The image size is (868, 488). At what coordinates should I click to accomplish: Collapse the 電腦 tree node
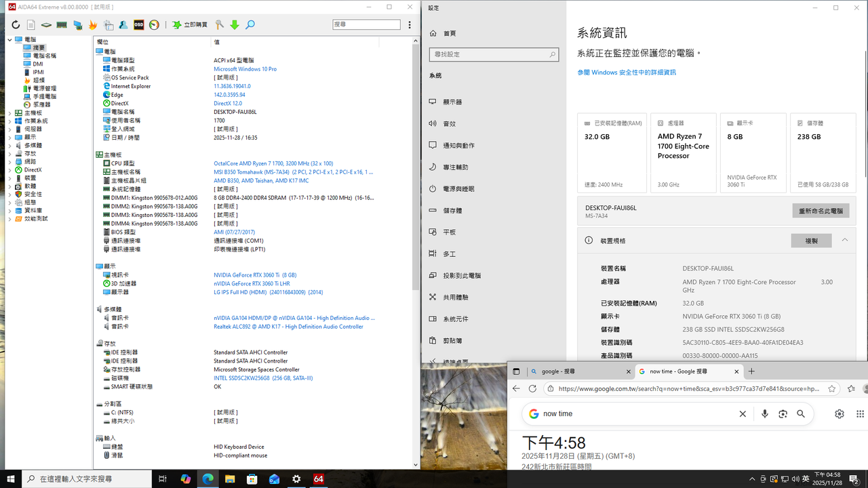(9, 40)
